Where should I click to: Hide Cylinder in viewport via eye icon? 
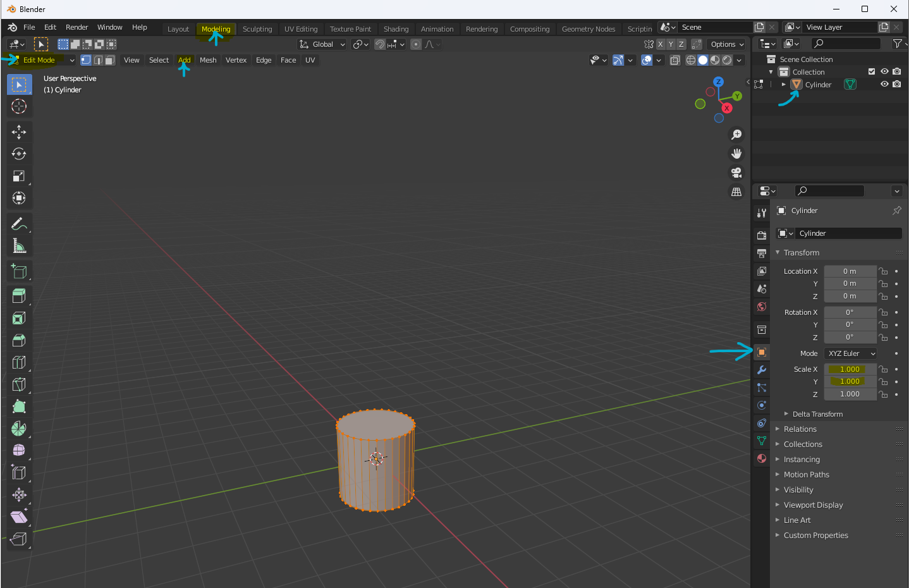pos(884,85)
